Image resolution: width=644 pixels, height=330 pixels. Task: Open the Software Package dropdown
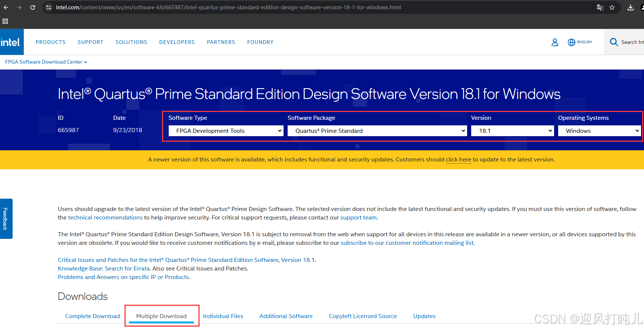point(377,131)
